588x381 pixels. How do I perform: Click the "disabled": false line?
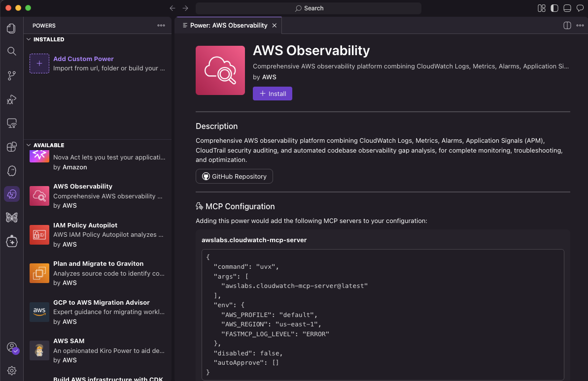tap(248, 353)
